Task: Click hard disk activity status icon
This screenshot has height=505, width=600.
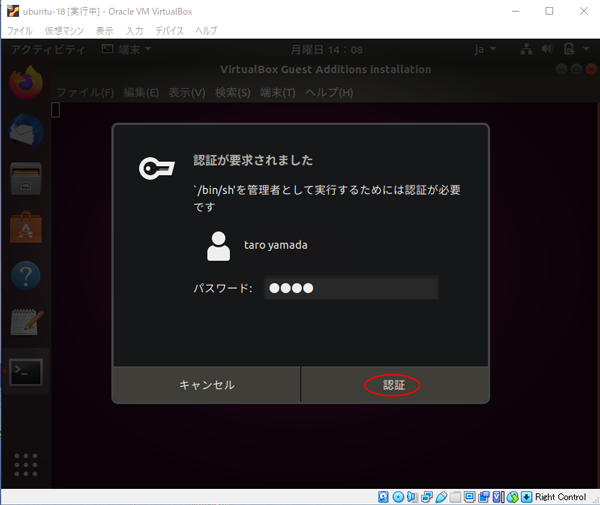Action: [x=383, y=497]
